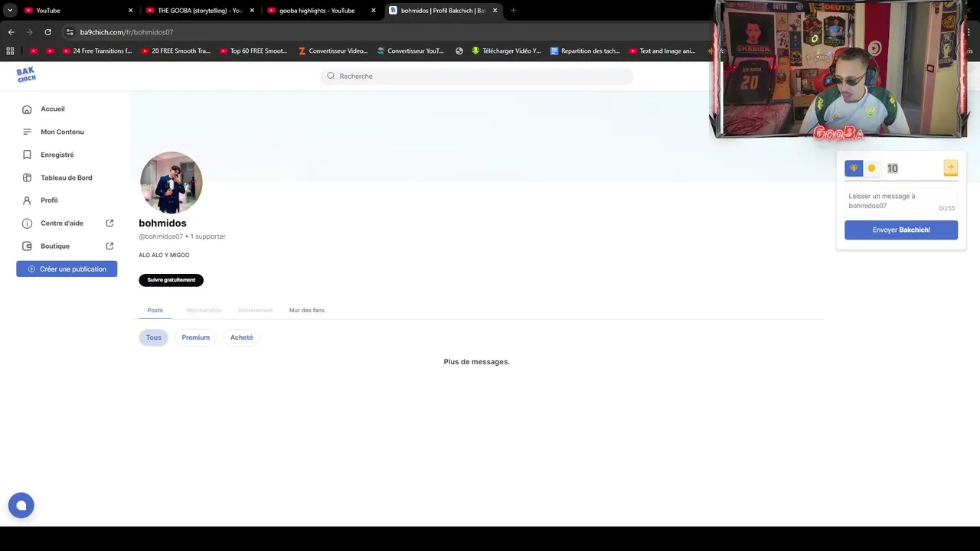Switch to gooba highlights - YouTube tab
Image resolution: width=980 pixels, height=551 pixels.
(321, 11)
